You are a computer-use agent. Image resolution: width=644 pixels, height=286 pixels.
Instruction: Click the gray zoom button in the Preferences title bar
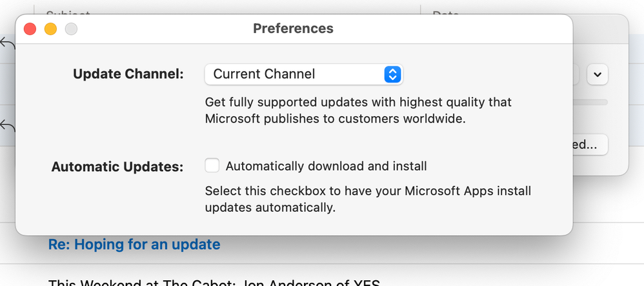(71, 29)
